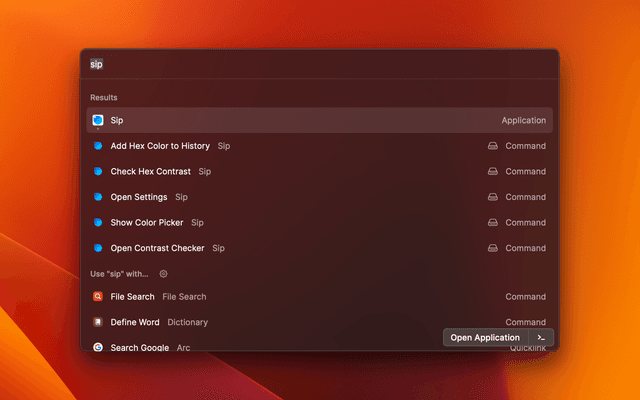Select the Check Hex Contrast command

150,171
